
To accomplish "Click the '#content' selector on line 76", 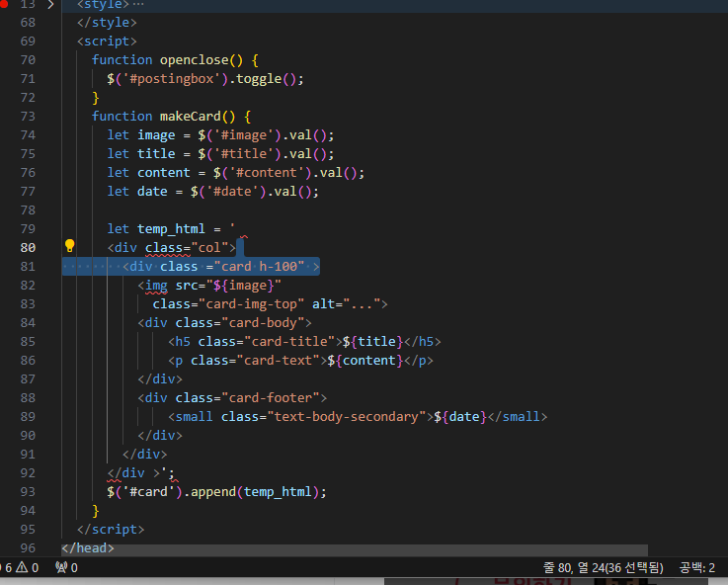I will pos(267,173).
